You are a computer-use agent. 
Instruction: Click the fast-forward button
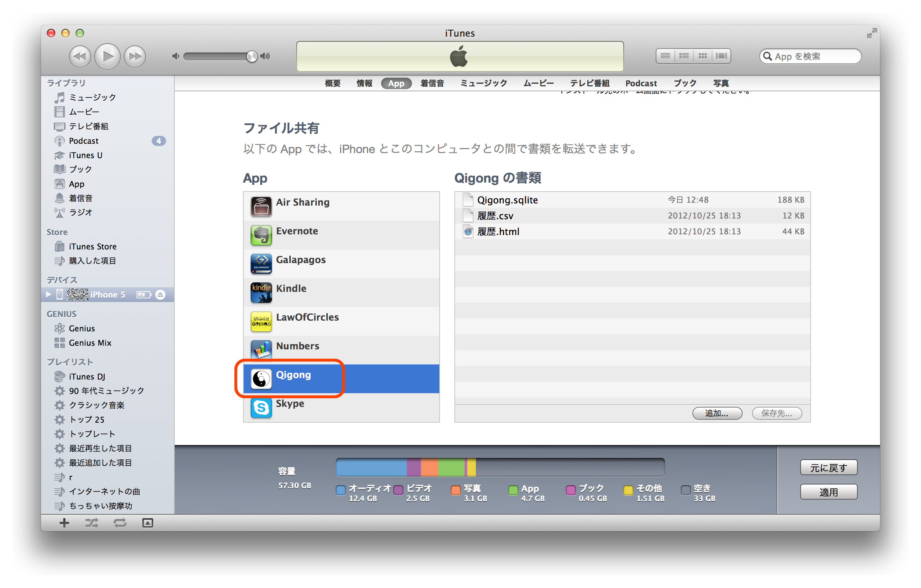(x=135, y=56)
